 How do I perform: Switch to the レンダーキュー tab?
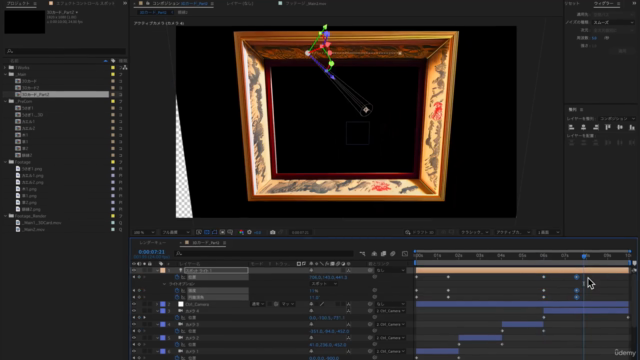pos(152,243)
